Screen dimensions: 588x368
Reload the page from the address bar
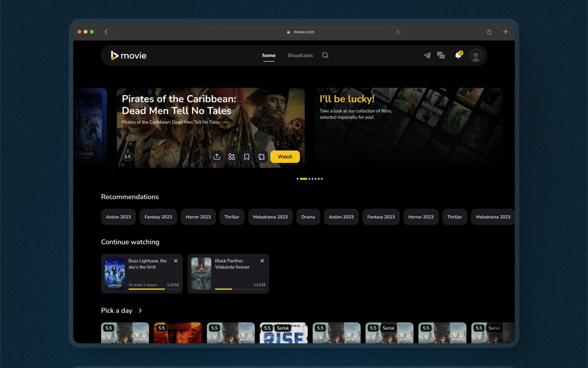[397, 32]
